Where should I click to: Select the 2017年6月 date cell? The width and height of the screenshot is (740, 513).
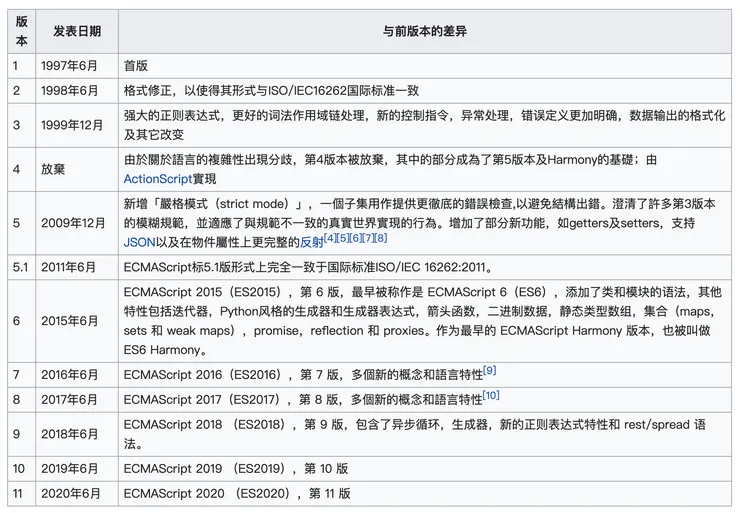(77, 400)
